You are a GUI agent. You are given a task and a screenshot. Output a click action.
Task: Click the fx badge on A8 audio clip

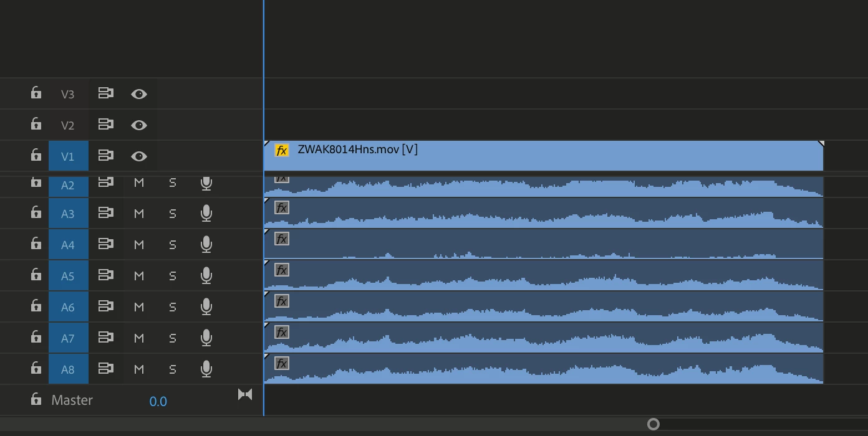coord(282,363)
